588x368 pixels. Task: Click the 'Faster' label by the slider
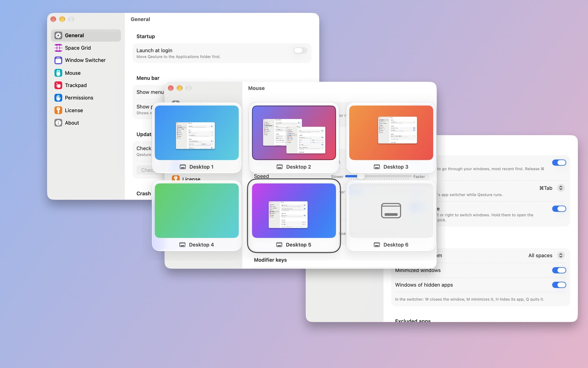(x=419, y=177)
